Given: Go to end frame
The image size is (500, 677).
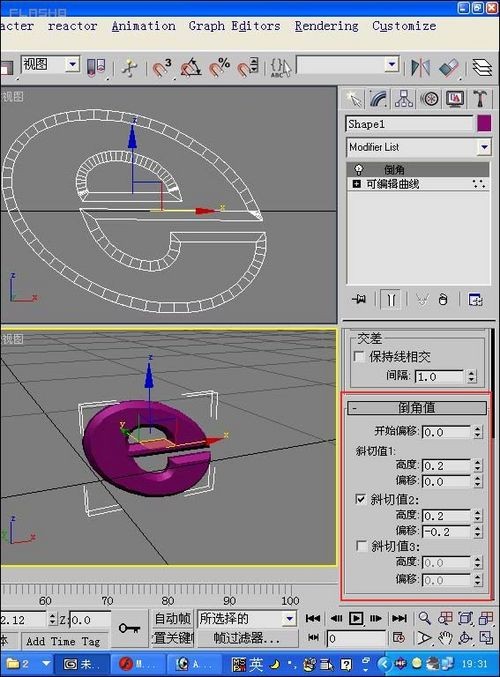Looking at the screenshot, I should (x=399, y=619).
